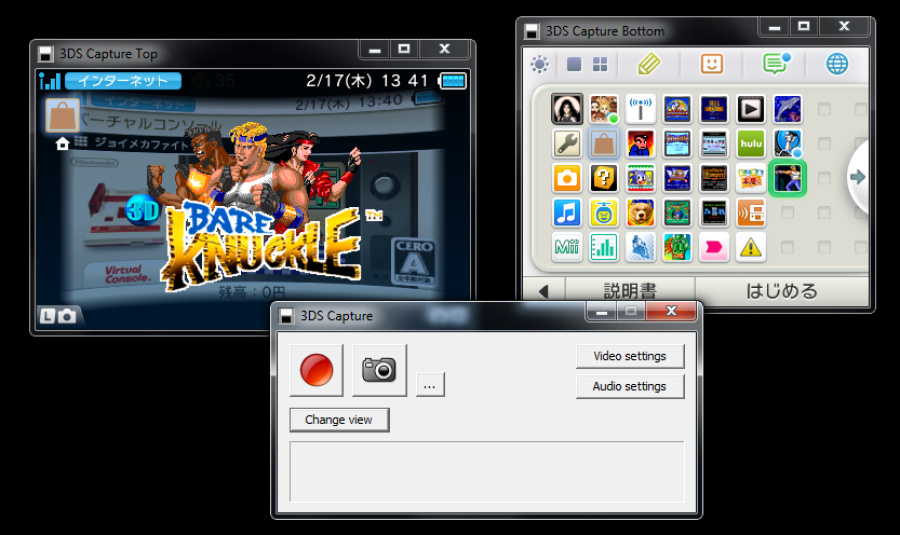Open Mii Maker icon
This screenshot has height=535, width=900.
click(567, 247)
